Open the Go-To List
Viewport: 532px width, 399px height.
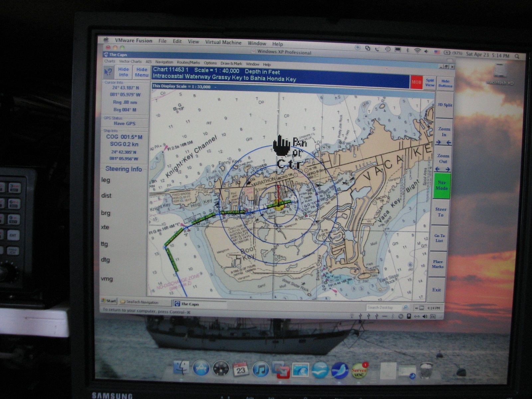point(439,238)
